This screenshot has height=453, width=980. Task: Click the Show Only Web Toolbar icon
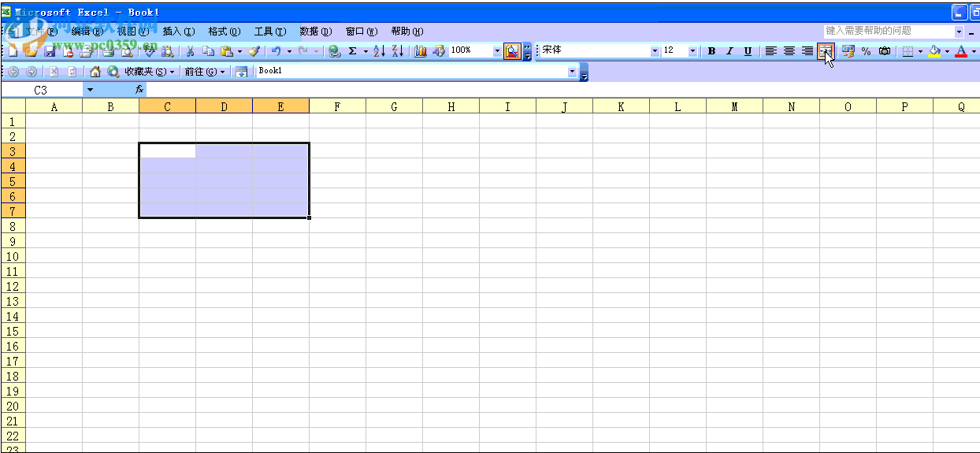tap(241, 72)
